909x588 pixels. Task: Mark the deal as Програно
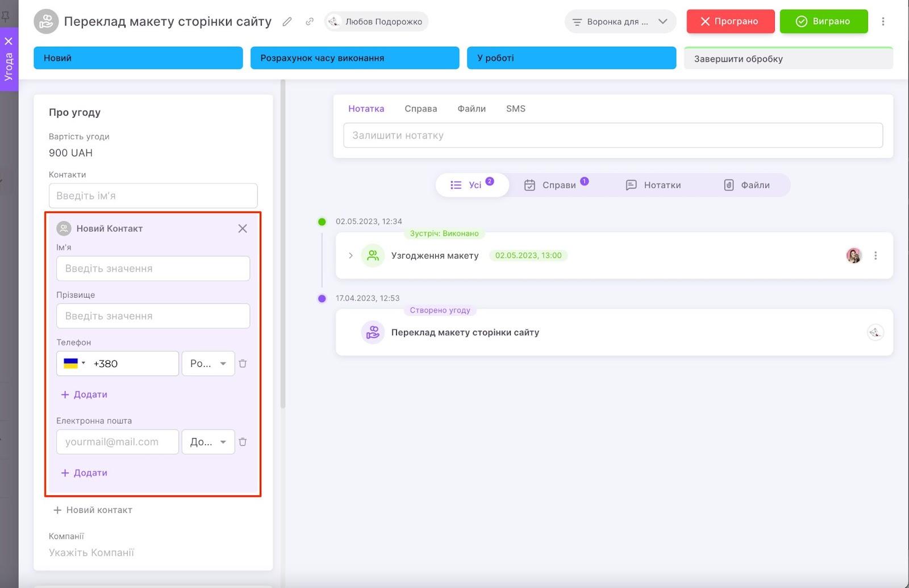(x=730, y=22)
